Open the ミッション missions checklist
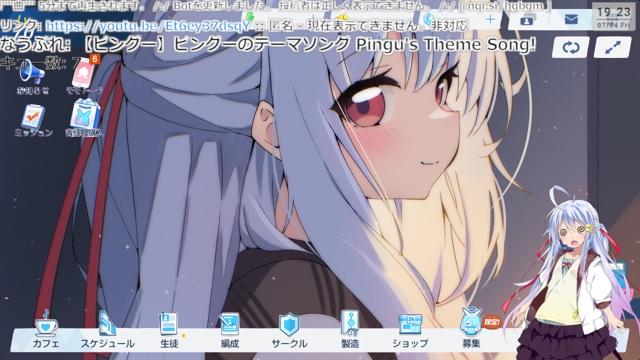640x360 pixels. tap(33, 121)
